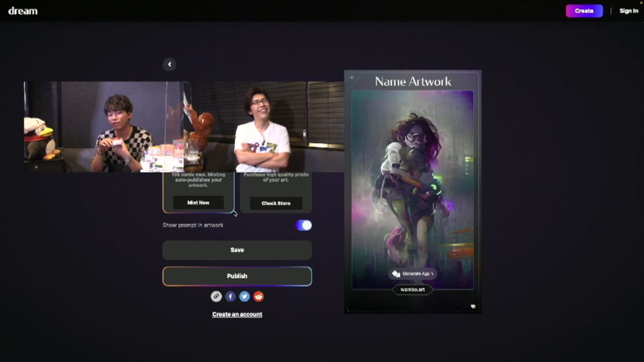Share artwork on Reddit
644x362 pixels.
[258, 296]
